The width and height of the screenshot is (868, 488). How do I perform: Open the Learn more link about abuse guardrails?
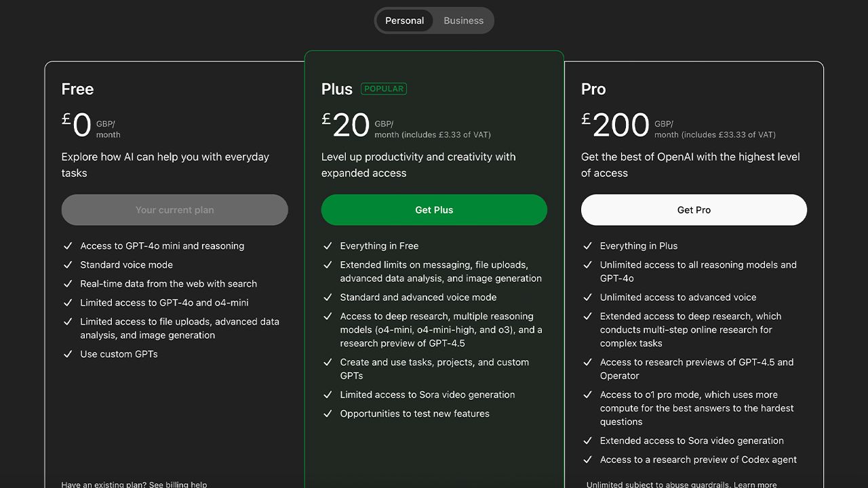(x=755, y=485)
